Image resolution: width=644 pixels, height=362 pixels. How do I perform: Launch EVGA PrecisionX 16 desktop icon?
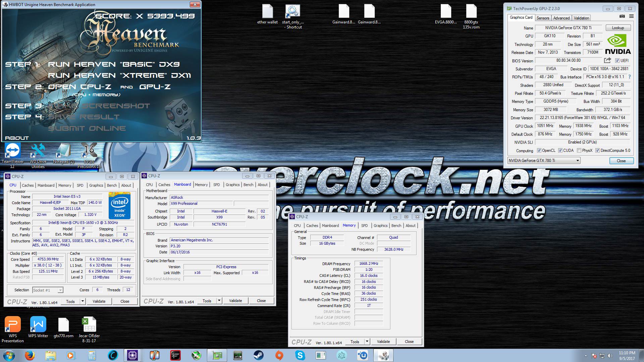[89, 156]
